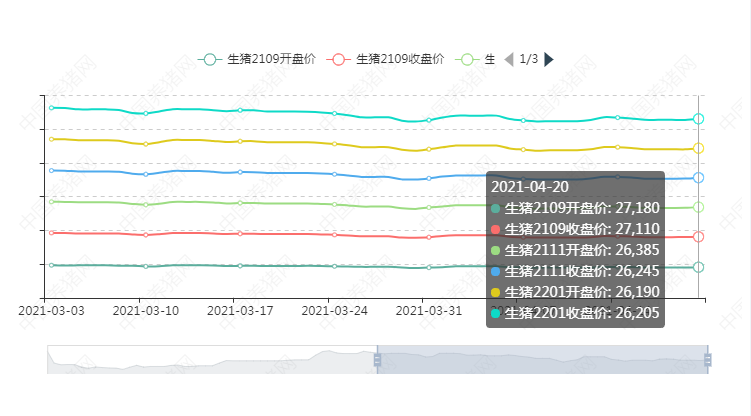The width and height of the screenshot is (751, 416).
Task: Click the teal endpoint circle of top line
Action: click(x=699, y=119)
